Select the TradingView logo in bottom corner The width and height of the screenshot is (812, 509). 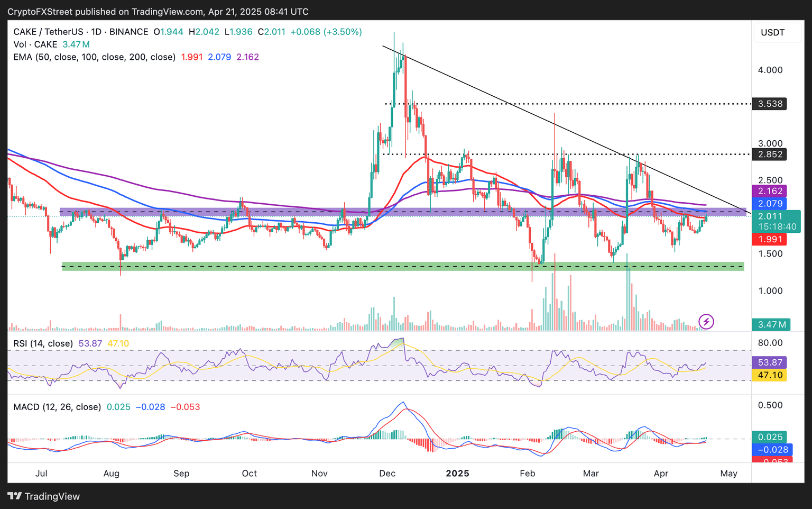(x=44, y=496)
